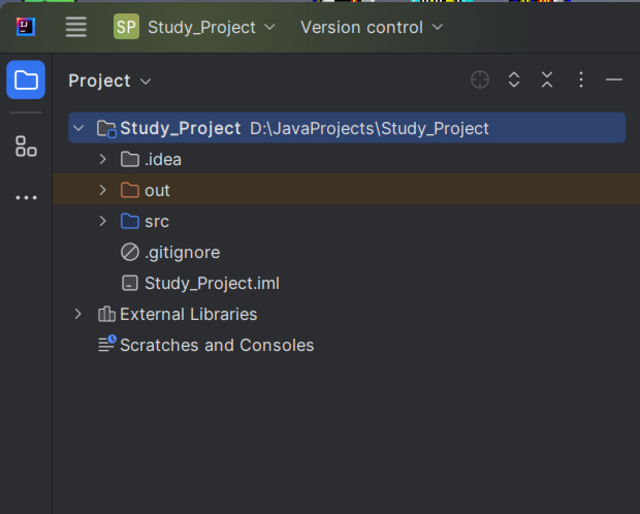Expand the .idea folder chevron

coord(102,159)
